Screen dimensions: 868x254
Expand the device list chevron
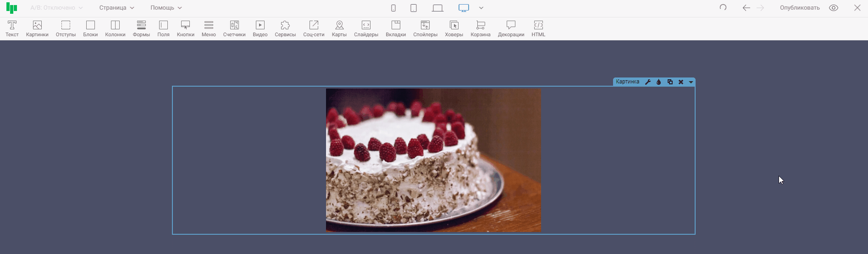tap(481, 8)
